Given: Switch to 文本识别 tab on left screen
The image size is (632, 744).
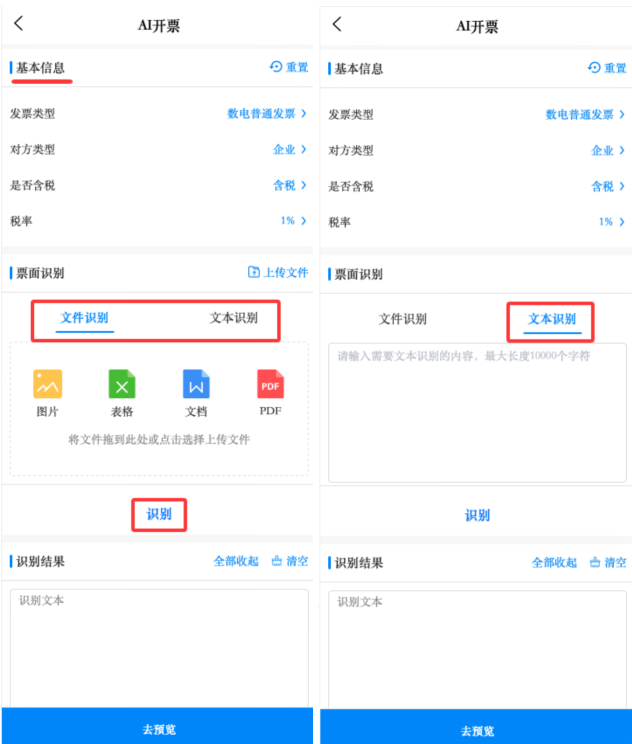Looking at the screenshot, I should (233, 318).
